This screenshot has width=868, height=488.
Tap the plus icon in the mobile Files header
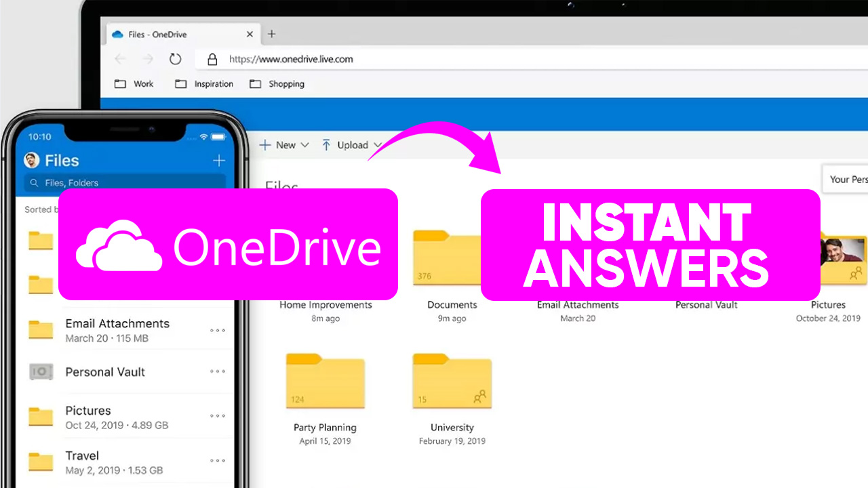218,161
